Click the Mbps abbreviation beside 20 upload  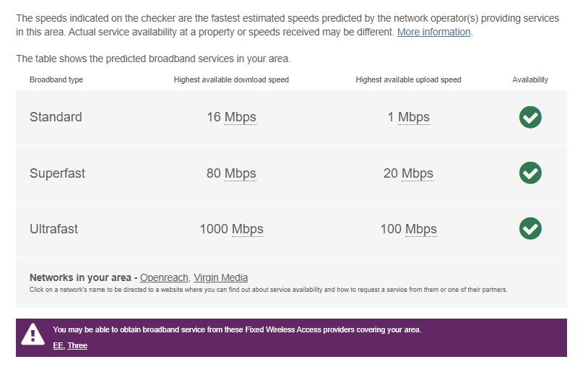pos(417,173)
